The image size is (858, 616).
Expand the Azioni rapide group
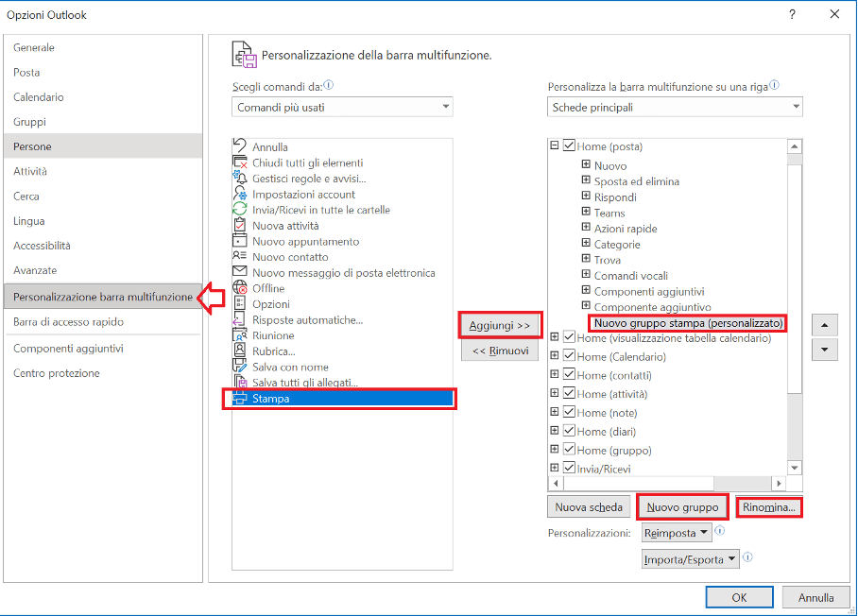click(x=586, y=227)
